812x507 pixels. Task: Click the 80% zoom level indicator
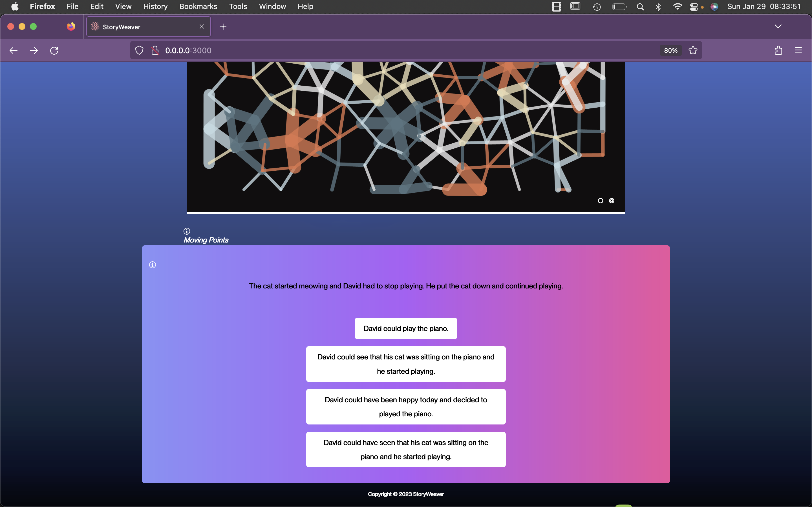670,50
